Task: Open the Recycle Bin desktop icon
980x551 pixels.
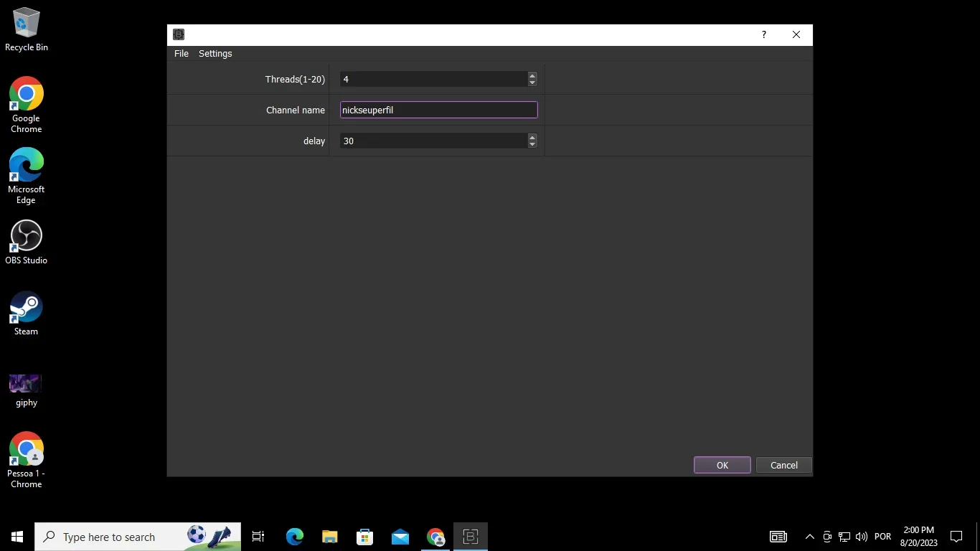Action: tap(27, 30)
